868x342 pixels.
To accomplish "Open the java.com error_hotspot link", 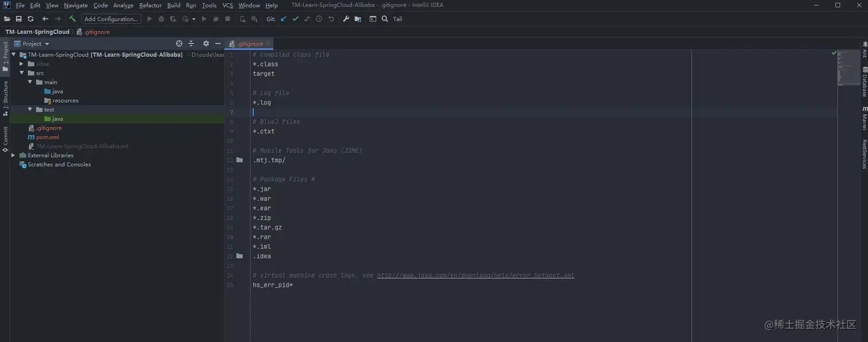I will pyautogui.click(x=475, y=275).
